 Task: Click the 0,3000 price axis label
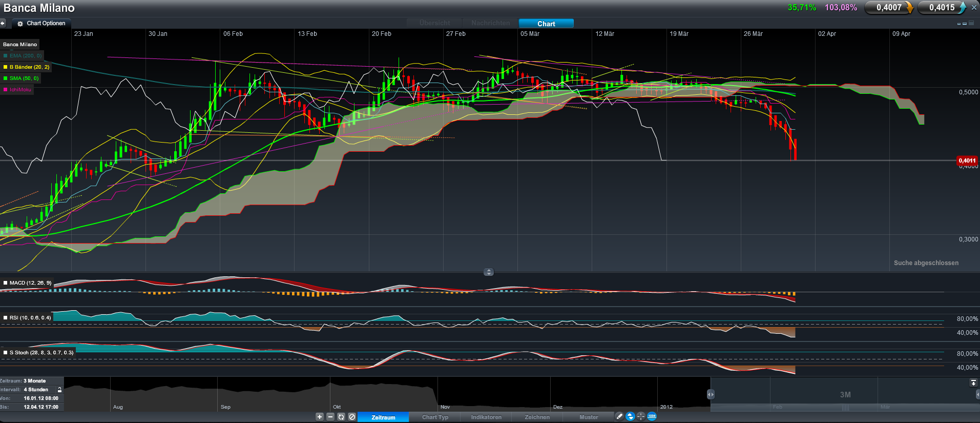(x=968, y=239)
